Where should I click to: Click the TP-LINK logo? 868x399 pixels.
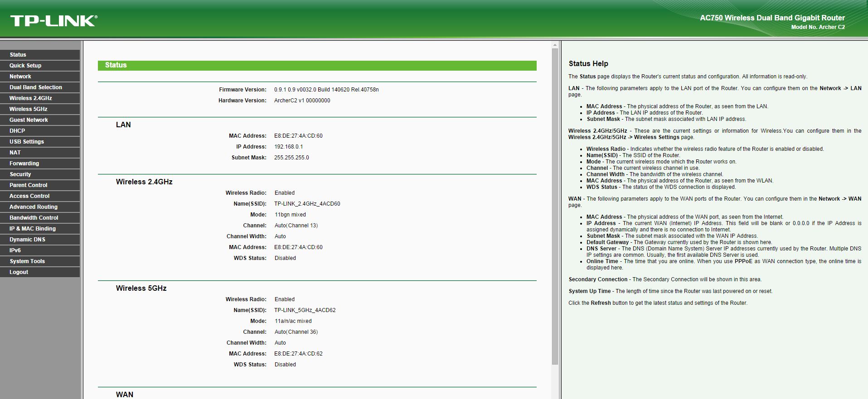[x=53, y=20]
